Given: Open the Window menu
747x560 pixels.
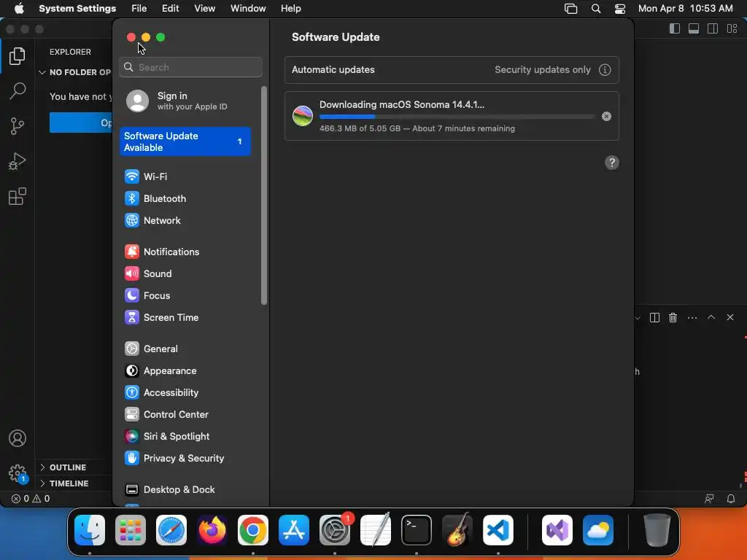Looking at the screenshot, I should tap(248, 9).
